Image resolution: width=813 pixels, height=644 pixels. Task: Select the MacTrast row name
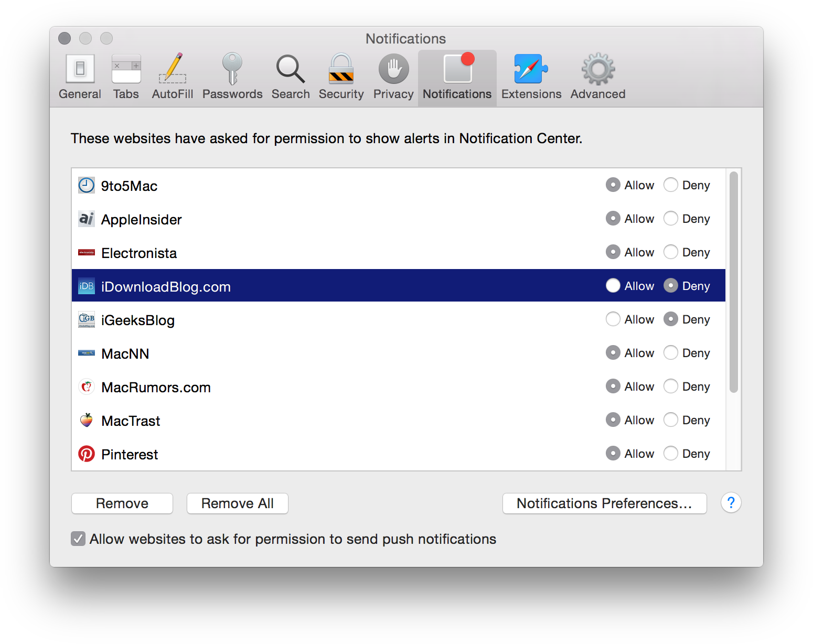131,421
